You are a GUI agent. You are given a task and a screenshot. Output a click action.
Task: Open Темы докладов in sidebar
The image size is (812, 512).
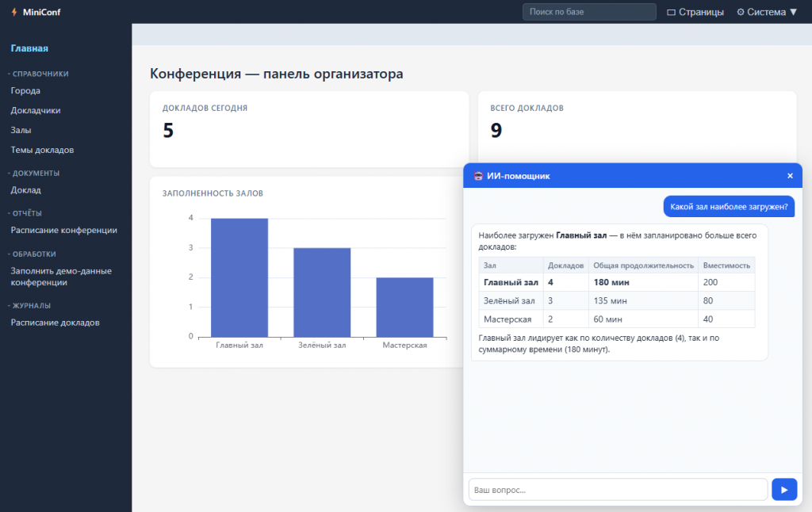[x=42, y=150]
